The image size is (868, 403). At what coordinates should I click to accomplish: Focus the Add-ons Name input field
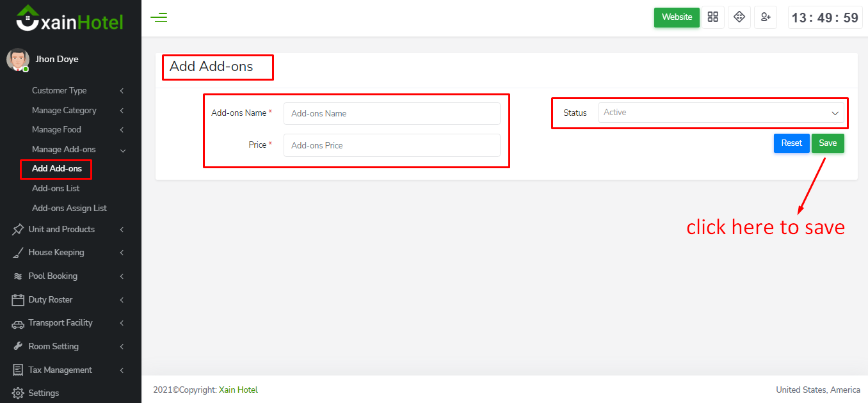point(392,114)
